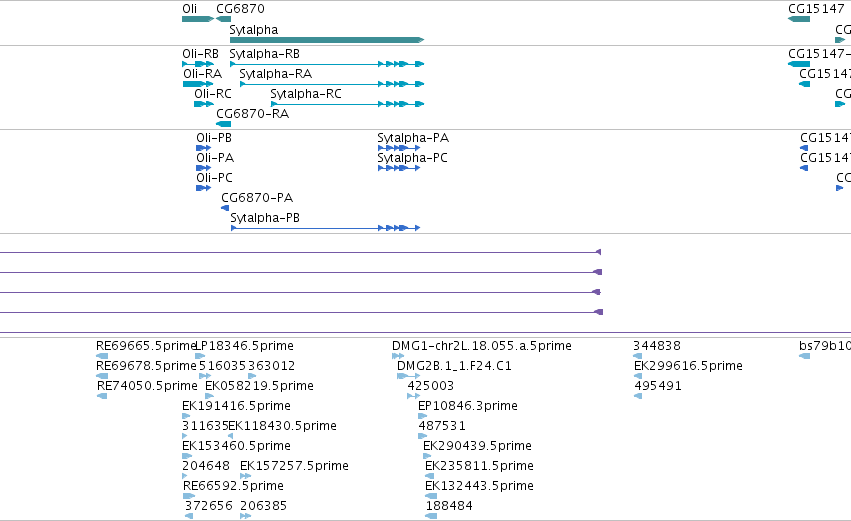Click the CG6870-PA protein arrow
Screen dimensions: 851x521
225,208
